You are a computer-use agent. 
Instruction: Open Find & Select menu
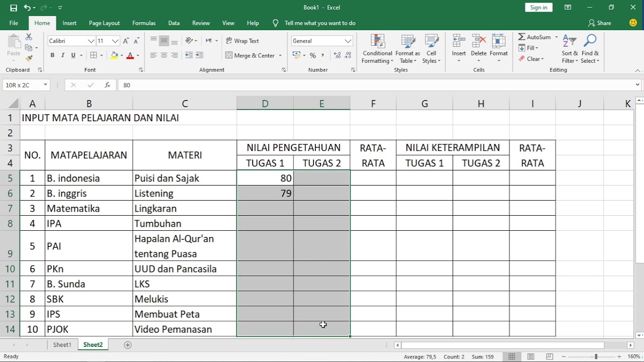590,49
